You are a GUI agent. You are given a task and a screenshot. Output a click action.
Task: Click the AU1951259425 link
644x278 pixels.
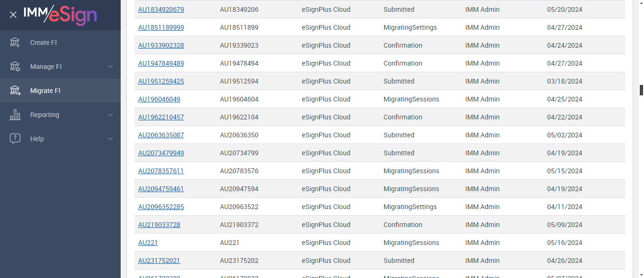pos(161,81)
